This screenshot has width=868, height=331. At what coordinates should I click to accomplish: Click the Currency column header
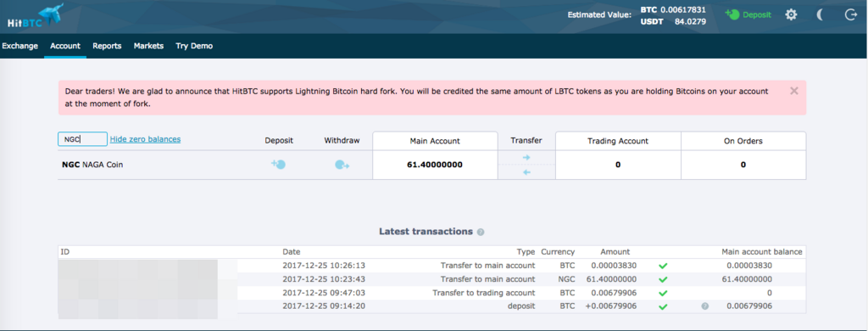point(558,252)
